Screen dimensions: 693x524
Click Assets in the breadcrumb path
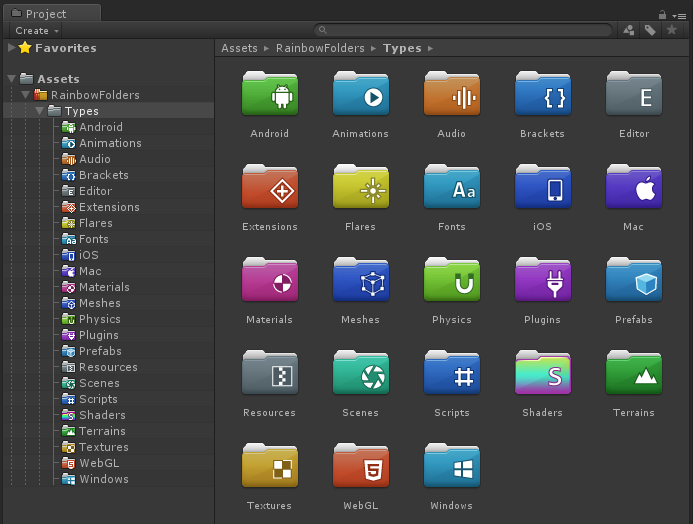(239, 48)
